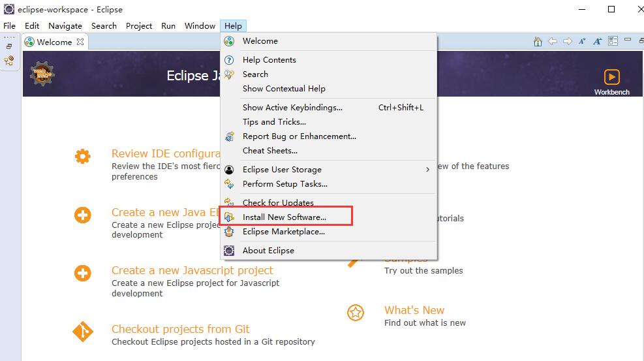The height and width of the screenshot is (361, 644).
Task: Open Create a new Java EE project link
Action: tap(166, 212)
